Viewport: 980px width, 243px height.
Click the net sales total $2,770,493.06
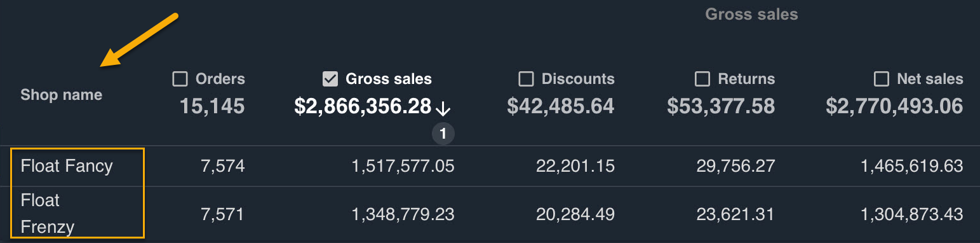point(894,106)
